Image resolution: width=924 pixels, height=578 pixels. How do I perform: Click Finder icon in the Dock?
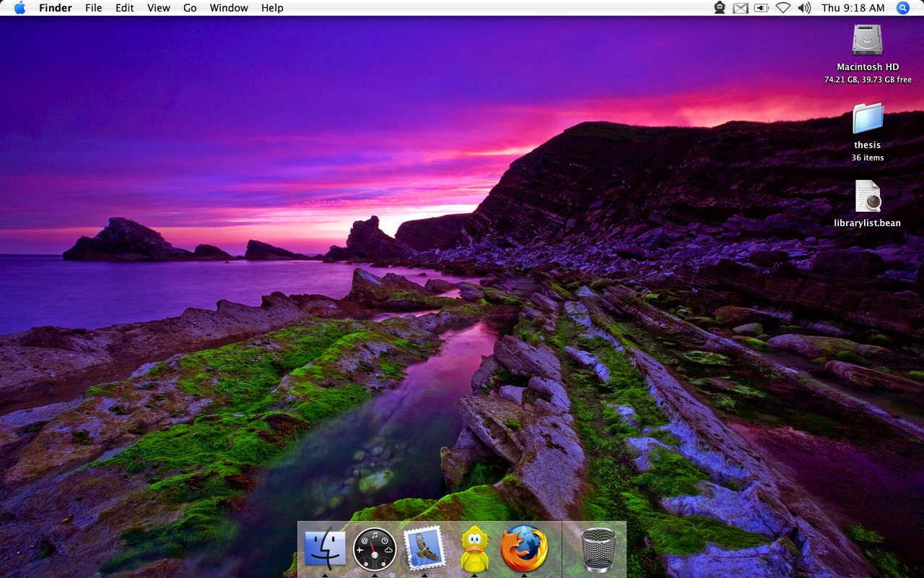point(325,548)
